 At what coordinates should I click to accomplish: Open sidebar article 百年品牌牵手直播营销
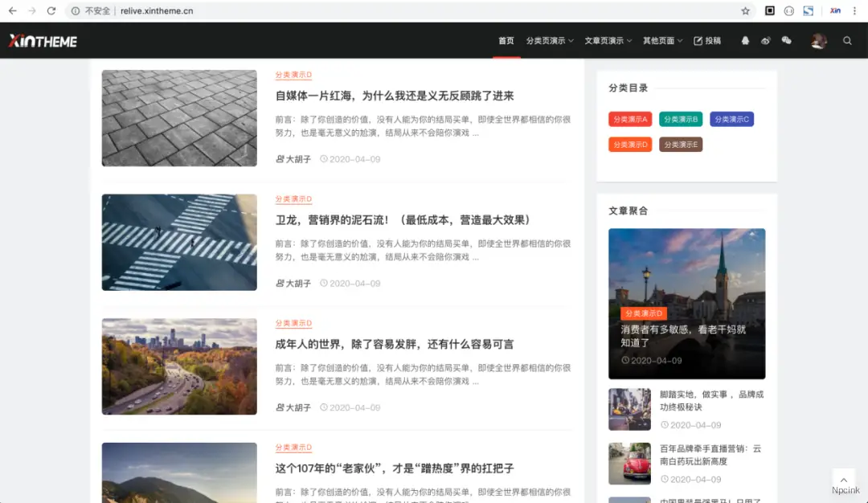710,455
